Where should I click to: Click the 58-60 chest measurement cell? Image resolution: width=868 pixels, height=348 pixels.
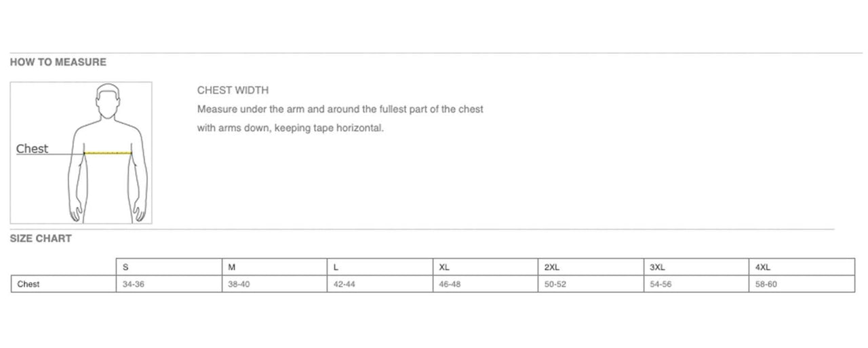pyautogui.click(x=766, y=284)
